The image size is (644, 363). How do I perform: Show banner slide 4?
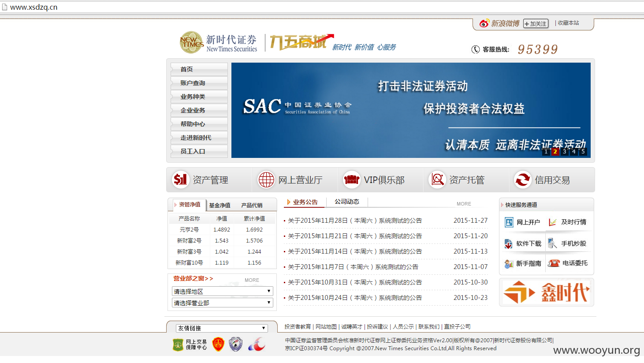click(574, 152)
